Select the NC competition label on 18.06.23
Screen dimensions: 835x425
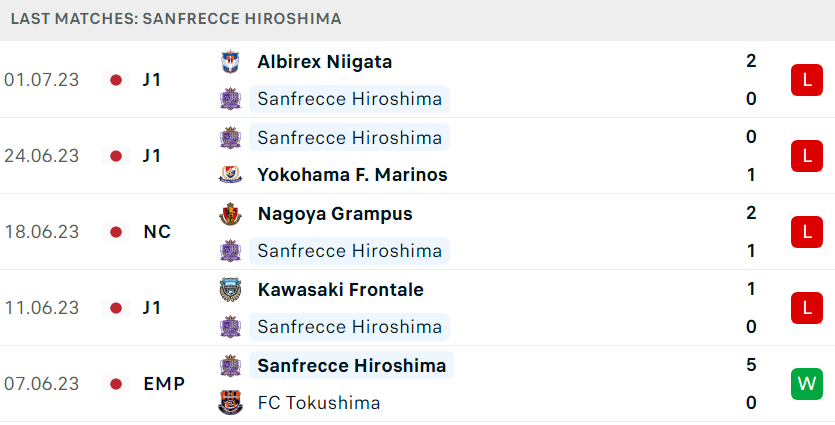click(x=157, y=232)
